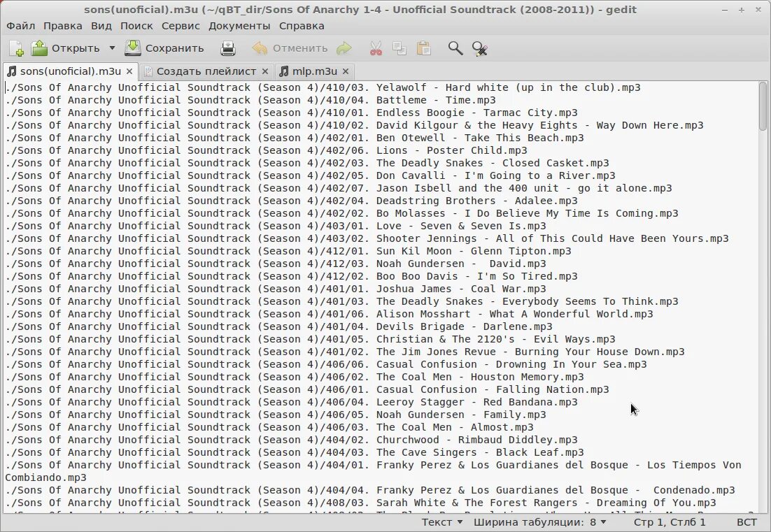Viewport: 771px width, 532px height.
Task: Select the sons(unoficial).m3u tab
Action: click(71, 71)
